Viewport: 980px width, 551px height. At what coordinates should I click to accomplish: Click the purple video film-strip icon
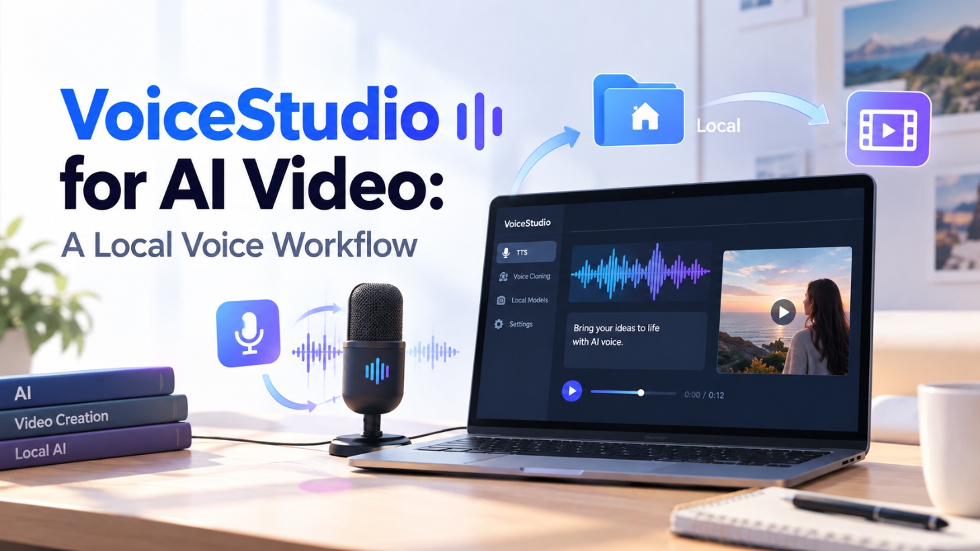tap(888, 129)
